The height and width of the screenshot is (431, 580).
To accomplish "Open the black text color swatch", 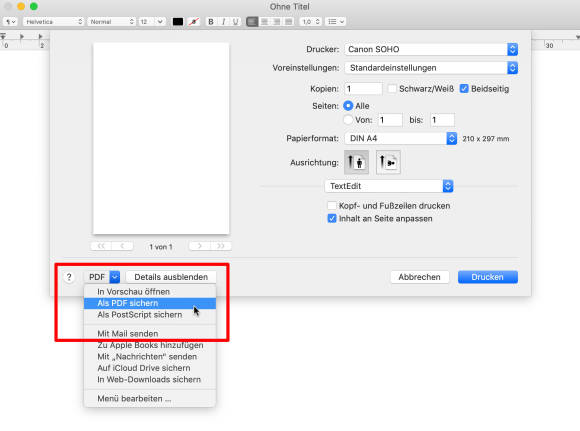I will point(178,21).
